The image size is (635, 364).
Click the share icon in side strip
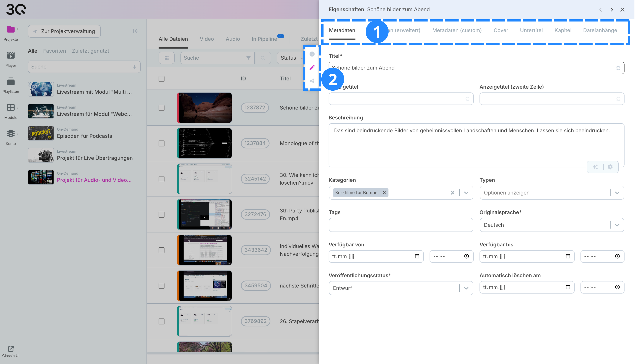coord(312,81)
